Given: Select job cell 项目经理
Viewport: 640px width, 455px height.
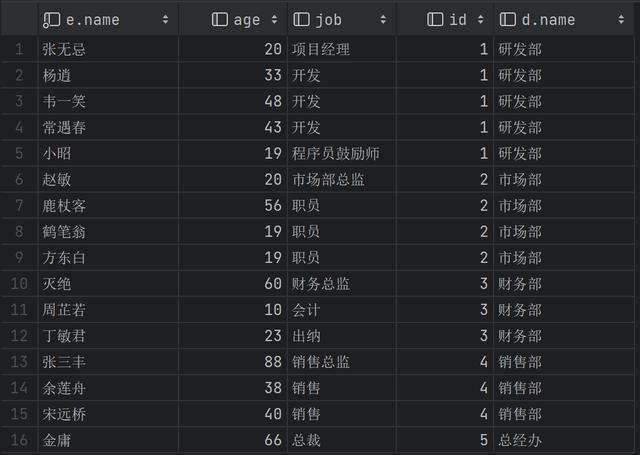Looking at the screenshot, I should (x=321, y=49).
